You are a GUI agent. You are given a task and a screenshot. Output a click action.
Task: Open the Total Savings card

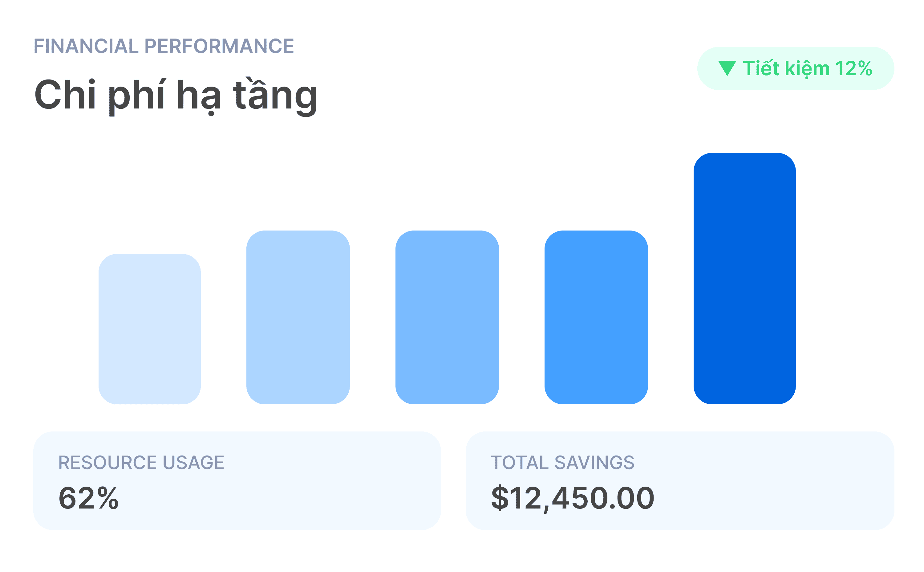[680, 480]
